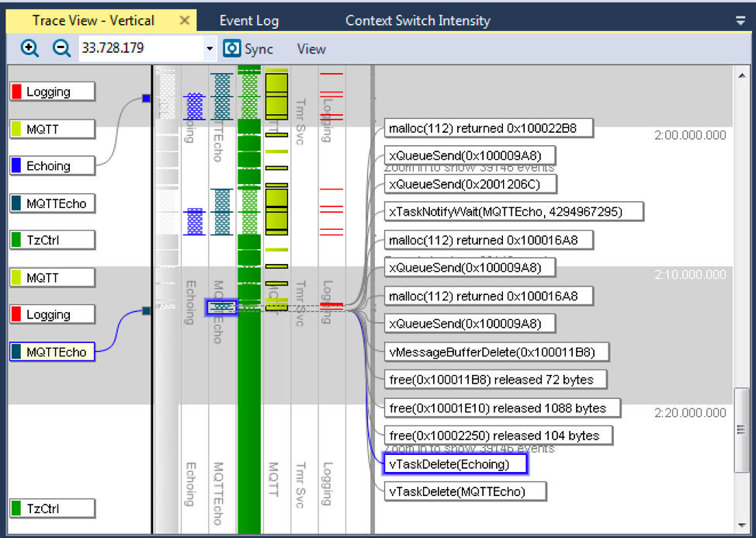The height and width of the screenshot is (538, 756).
Task: Click the zoom in magnifier icon
Action: tap(29, 49)
